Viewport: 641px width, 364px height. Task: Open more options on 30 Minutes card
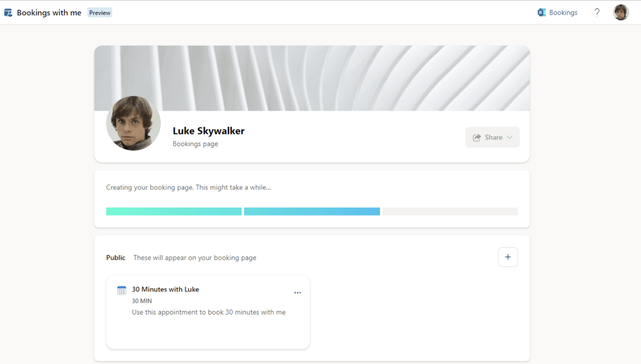coord(297,293)
